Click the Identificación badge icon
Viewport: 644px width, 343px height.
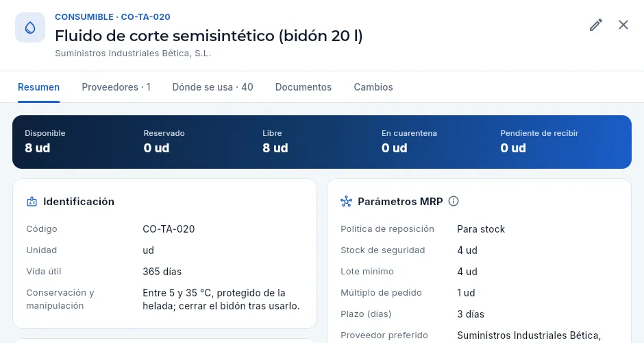click(32, 202)
